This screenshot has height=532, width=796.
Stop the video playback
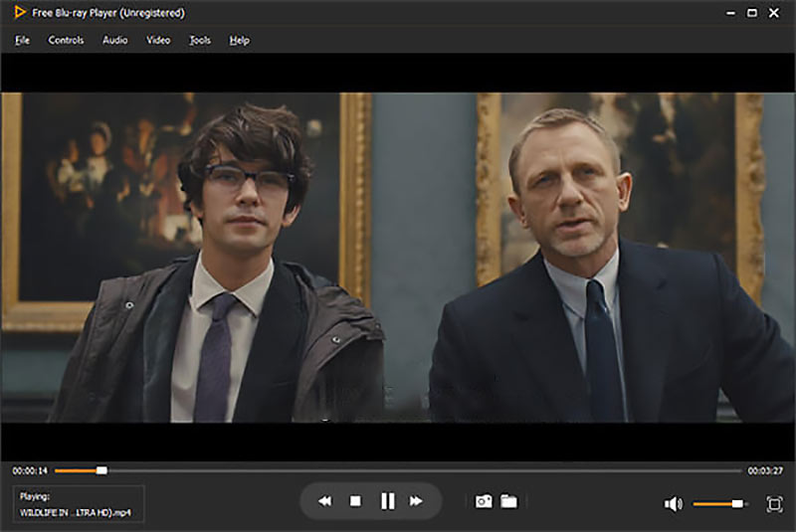click(355, 502)
